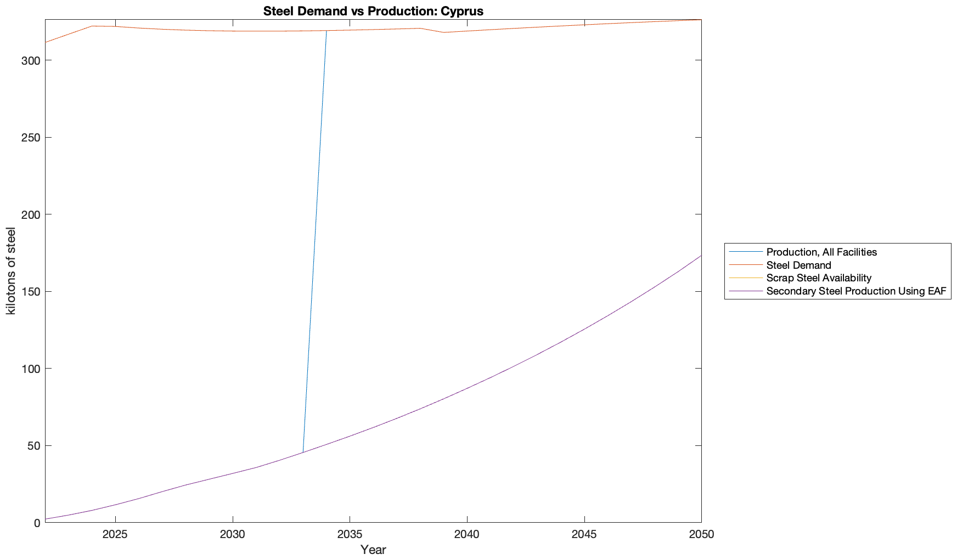Click the chart title mentioning Cyprus
This screenshot has width=957, height=560.
tap(373, 11)
